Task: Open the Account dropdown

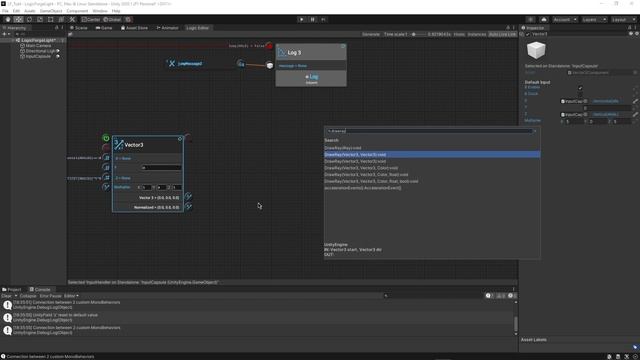Action: pyautogui.click(x=565, y=20)
